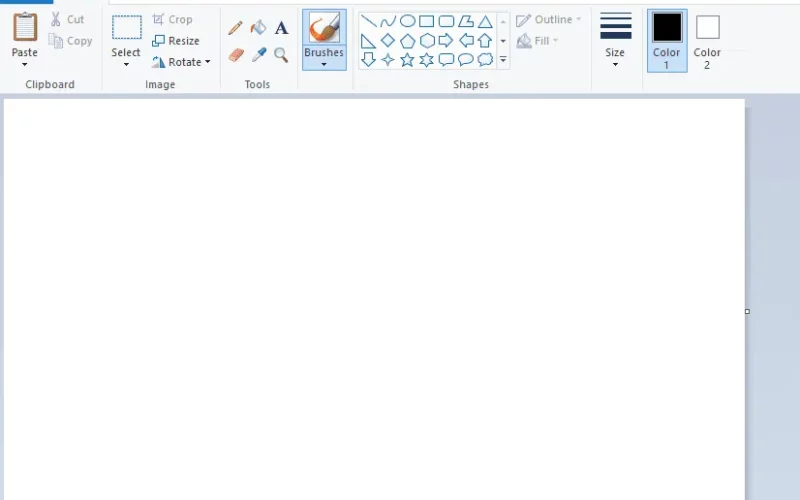Go to next row in Shapes gallery
The height and width of the screenshot is (500, 800).
(x=503, y=41)
